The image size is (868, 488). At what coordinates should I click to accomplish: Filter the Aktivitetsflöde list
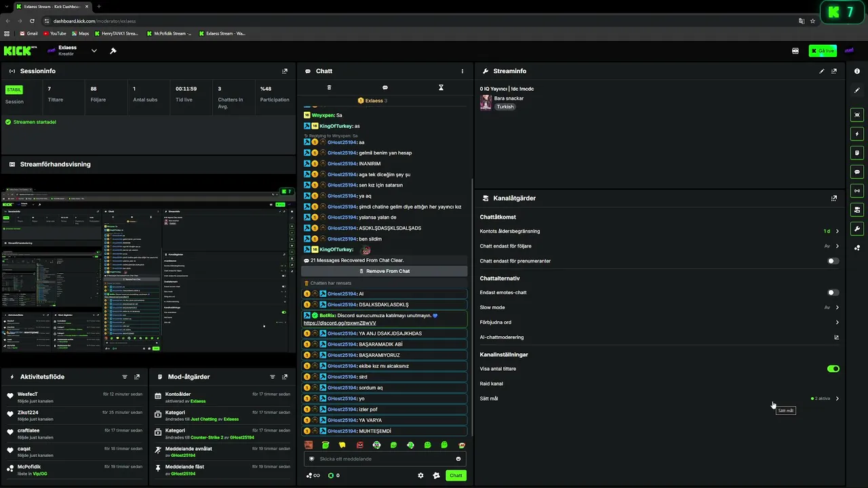click(125, 377)
